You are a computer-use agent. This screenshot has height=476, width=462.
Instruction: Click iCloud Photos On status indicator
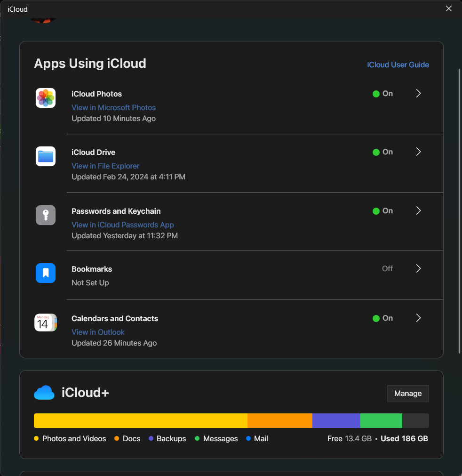[x=382, y=94]
